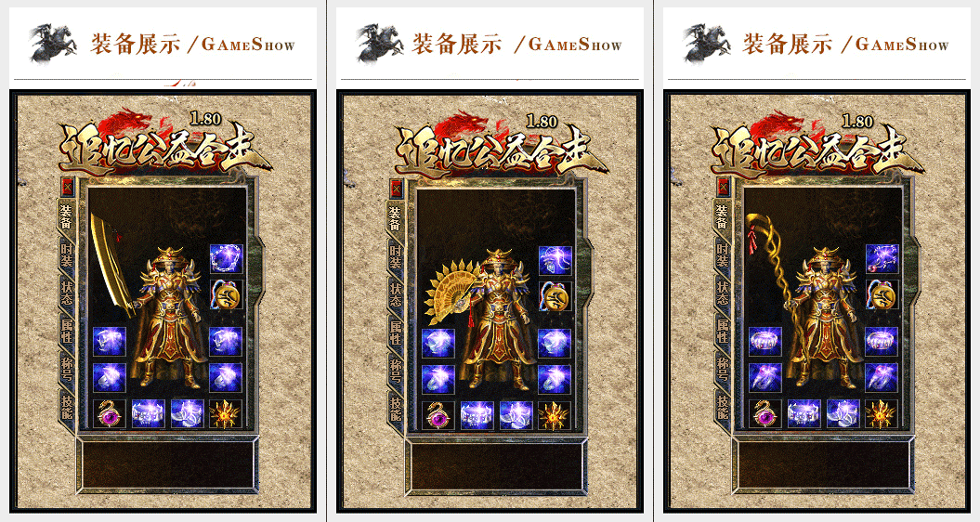Image resolution: width=980 pixels, height=522 pixels.
Task: Select the 称号 tab in the left panel
Action: [66, 368]
